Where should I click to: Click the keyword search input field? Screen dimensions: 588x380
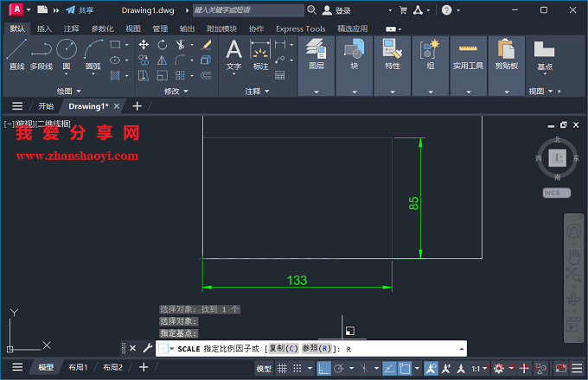point(248,10)
